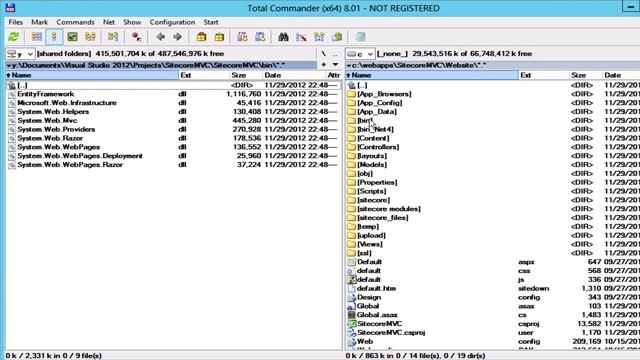Click the folder icon beside [upload]

coord(351,236)
